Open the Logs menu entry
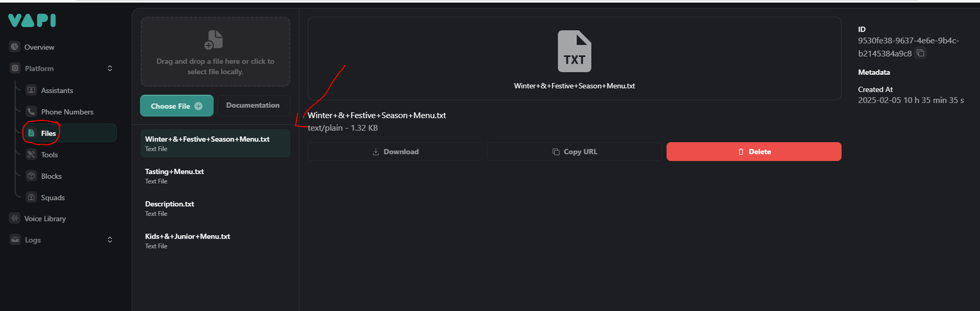The width and height of the screenshot is (980, 311). coord(32,239)
